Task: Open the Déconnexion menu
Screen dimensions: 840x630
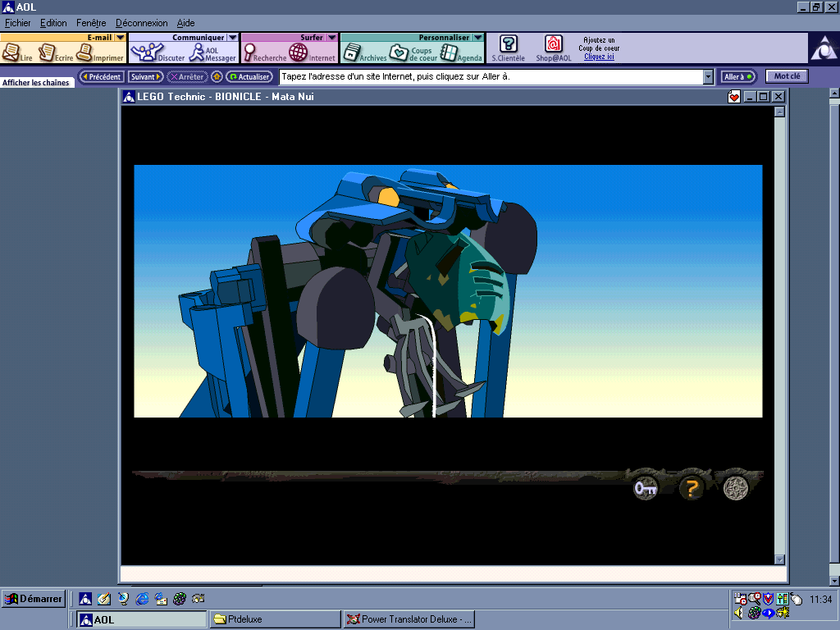Action: click(x=141, y=23)
